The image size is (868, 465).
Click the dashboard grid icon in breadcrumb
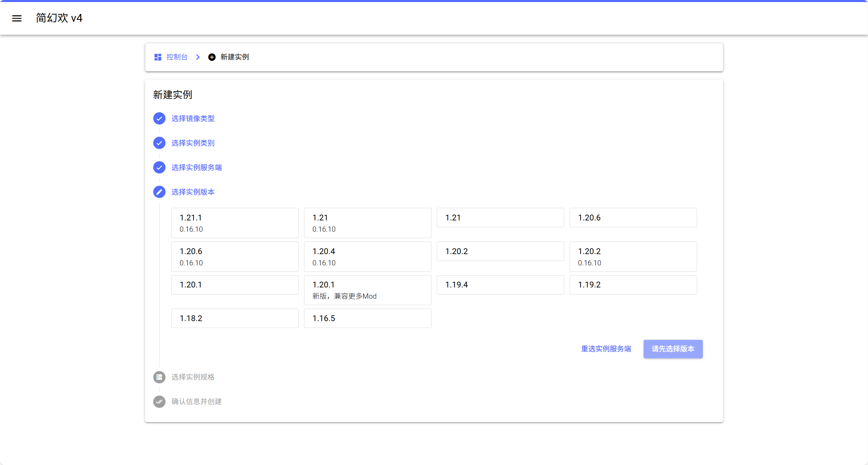[x=158, y=57]
